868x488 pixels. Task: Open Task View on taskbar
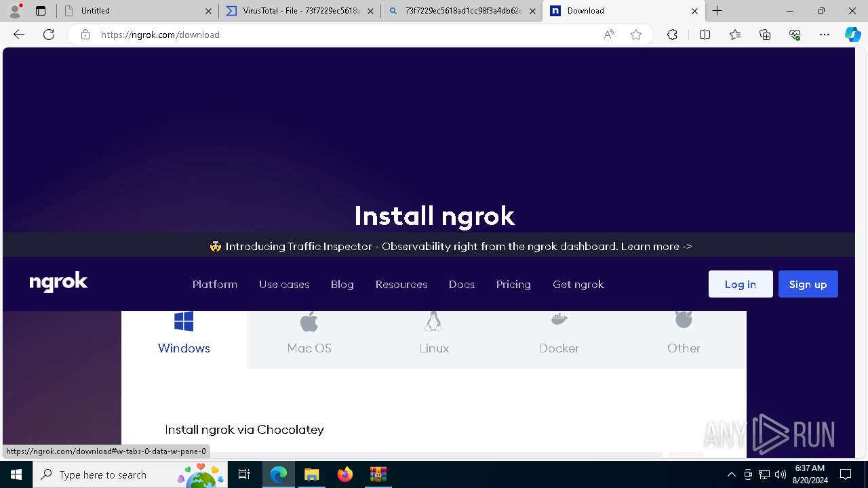pyautogui.click(x=244, y=474)
